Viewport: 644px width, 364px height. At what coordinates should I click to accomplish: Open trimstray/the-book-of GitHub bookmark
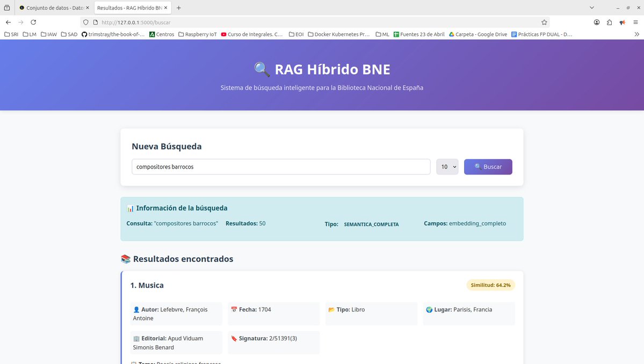coord(113,34)
